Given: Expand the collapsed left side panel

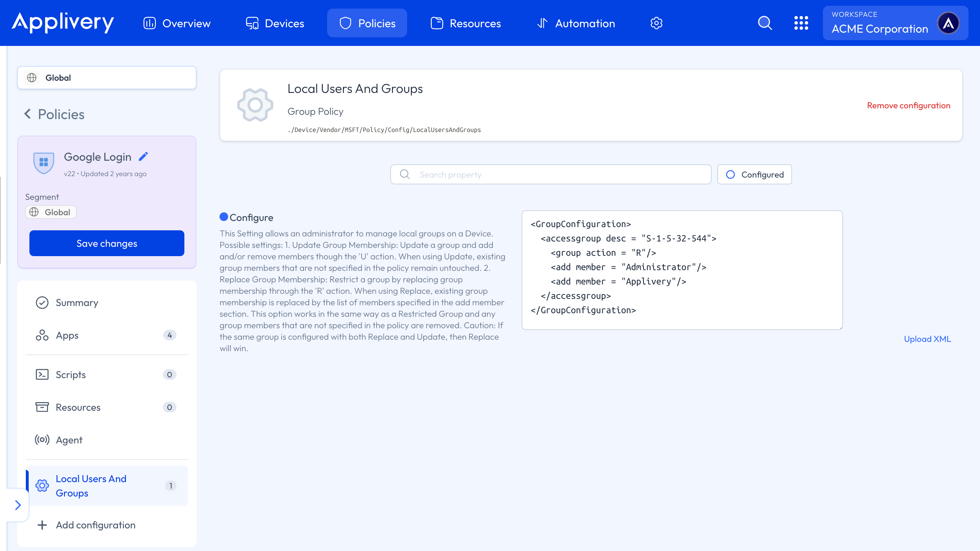Looking at the screenshot, I should click(18, 505).
